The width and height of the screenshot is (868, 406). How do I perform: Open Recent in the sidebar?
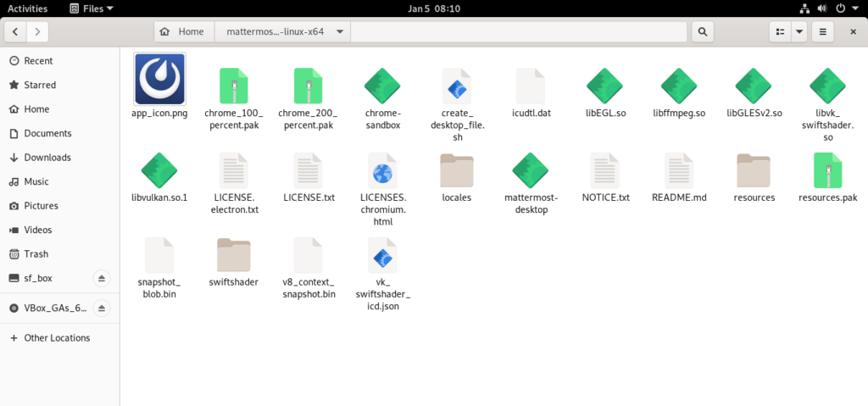(60, 61)
